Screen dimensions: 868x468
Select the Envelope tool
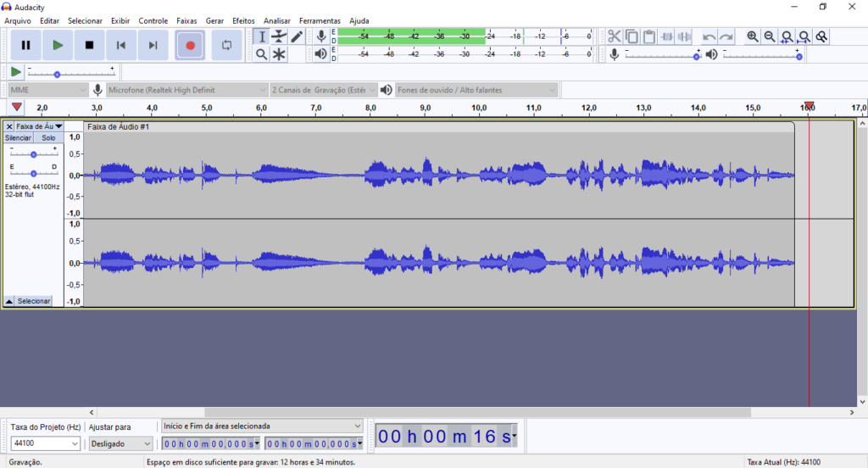pyautogui.click(x=279, y=36)
